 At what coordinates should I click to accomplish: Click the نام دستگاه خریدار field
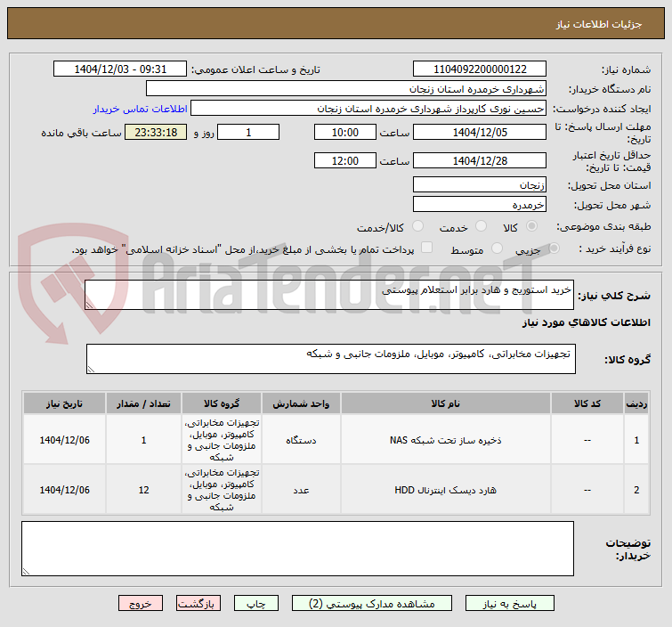pyautogui.click(x=346, y=88)
